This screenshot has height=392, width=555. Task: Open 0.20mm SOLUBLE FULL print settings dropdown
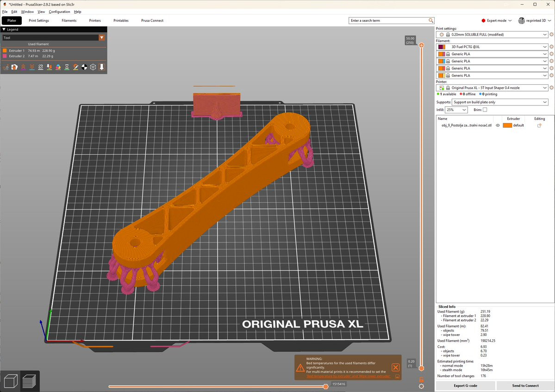click(493, 34)
